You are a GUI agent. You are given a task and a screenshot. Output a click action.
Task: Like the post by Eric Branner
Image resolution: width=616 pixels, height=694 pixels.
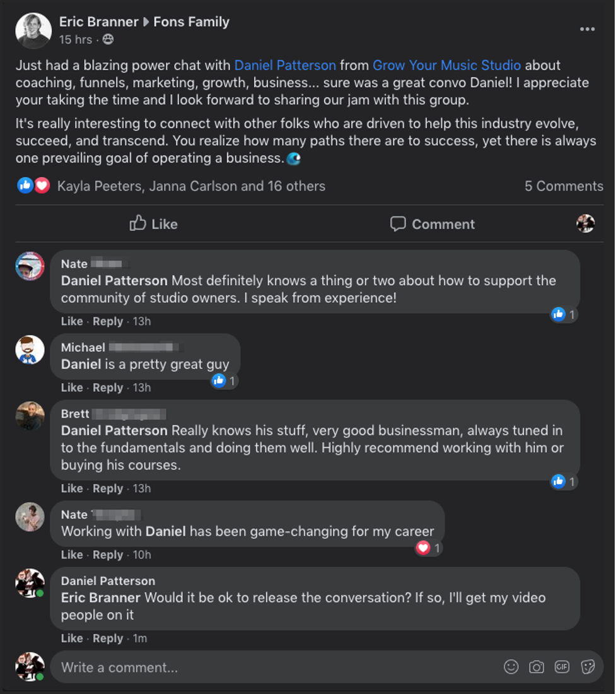click(x=154, y=224)
